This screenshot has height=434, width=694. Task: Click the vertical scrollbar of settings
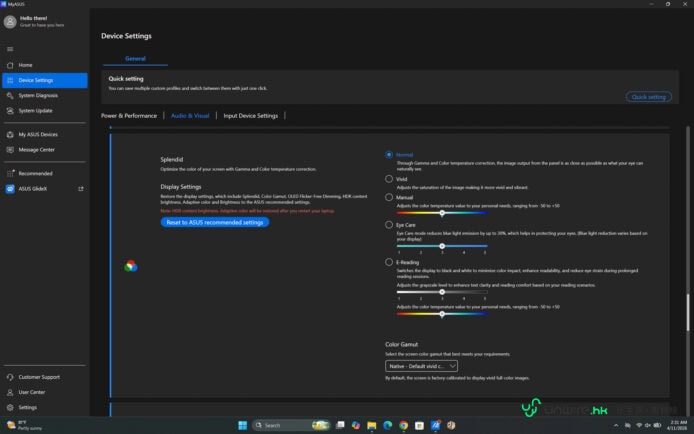688,312
